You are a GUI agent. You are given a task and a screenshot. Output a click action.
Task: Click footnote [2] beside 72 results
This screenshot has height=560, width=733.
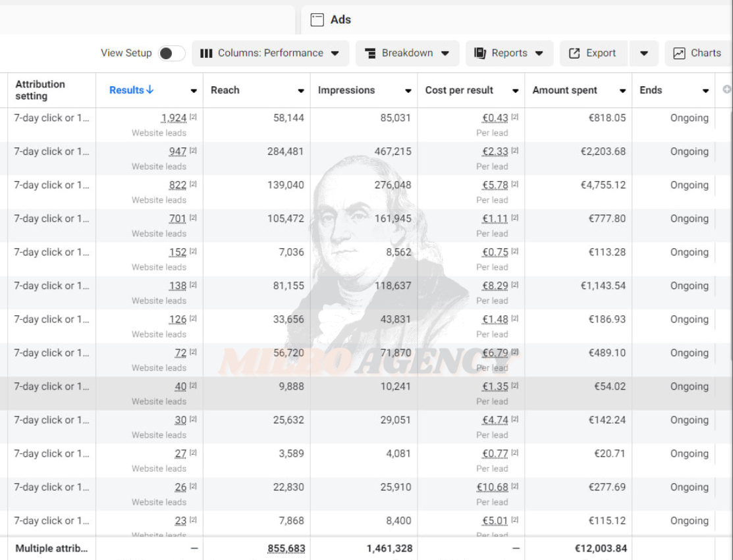pos(193,351)
